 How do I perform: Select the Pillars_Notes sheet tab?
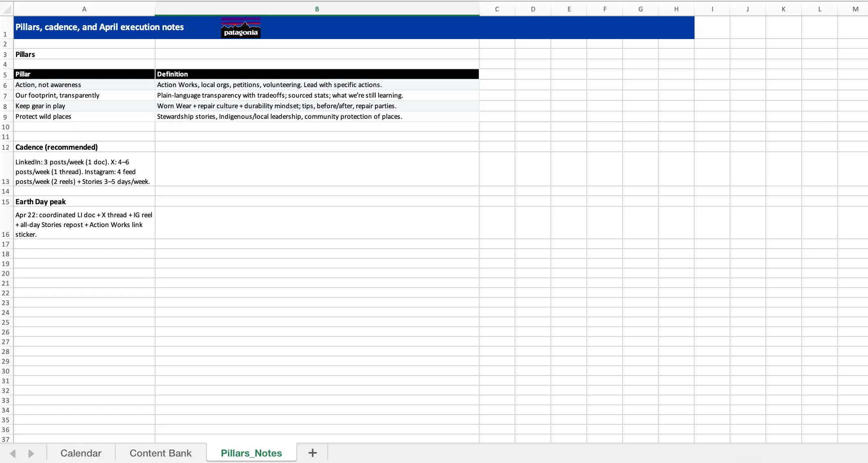click(251, 453)
